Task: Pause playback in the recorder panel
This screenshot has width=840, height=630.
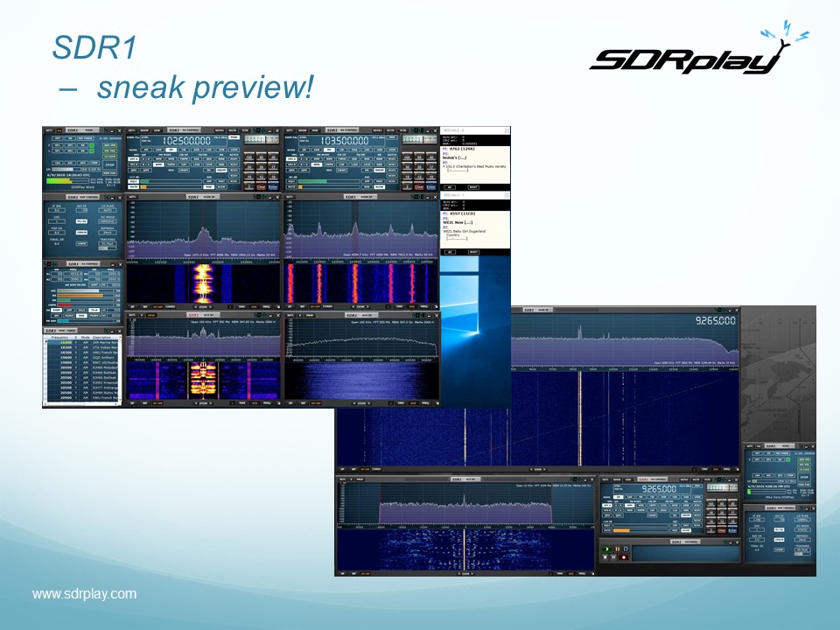Action: tap(618, 549)
